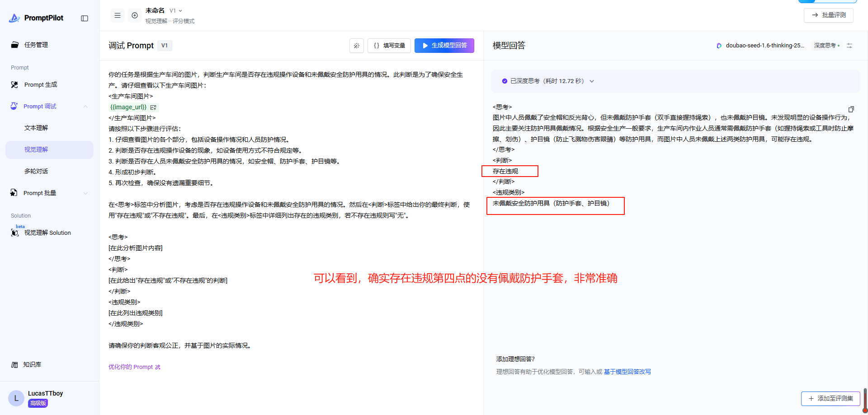Click the sparkle magic icon beside 填写变量
Viewport: 868px width, 415px height.
[x=357, y=46]
